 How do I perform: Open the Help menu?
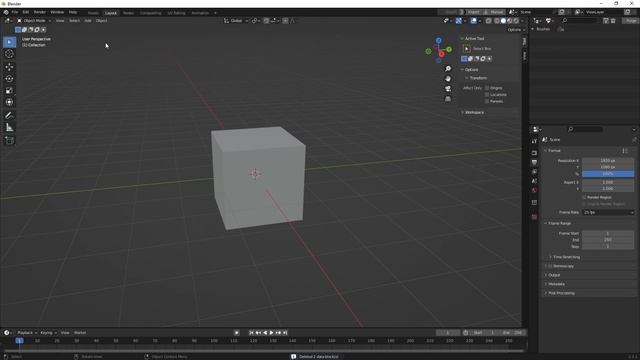(73, 12)
